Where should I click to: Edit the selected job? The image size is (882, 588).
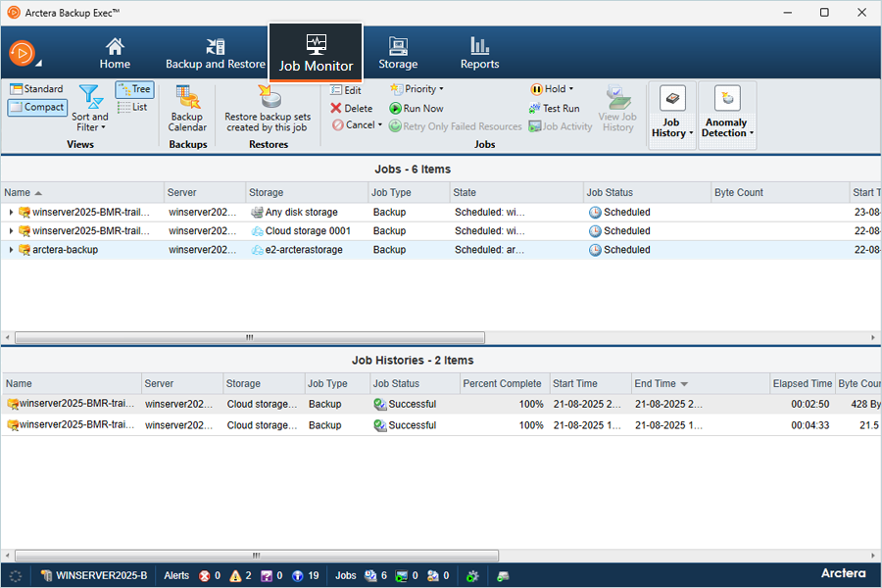click(346, 90)
